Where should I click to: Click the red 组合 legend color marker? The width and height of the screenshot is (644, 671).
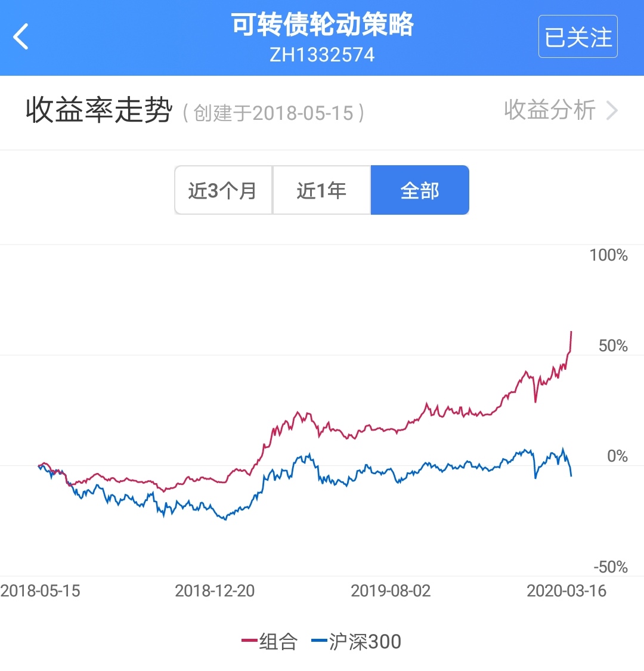pyautogui.click(x=249, y=641)
